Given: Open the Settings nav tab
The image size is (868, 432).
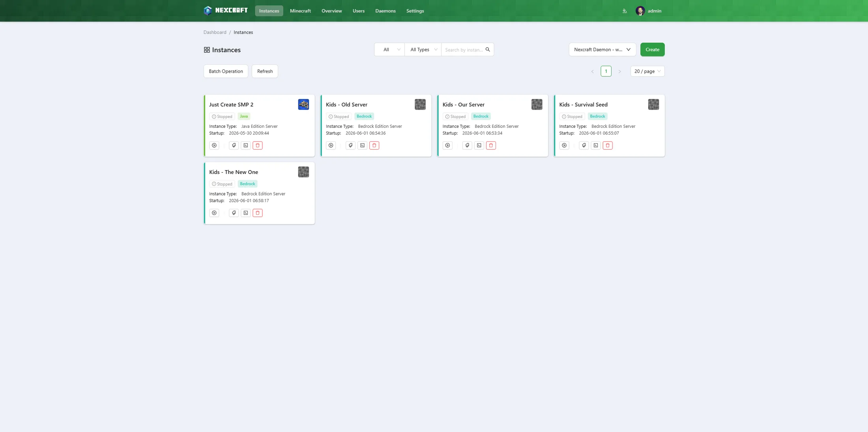Looking at the screenshot, I should pyautogui.click(x=415, y=11).
